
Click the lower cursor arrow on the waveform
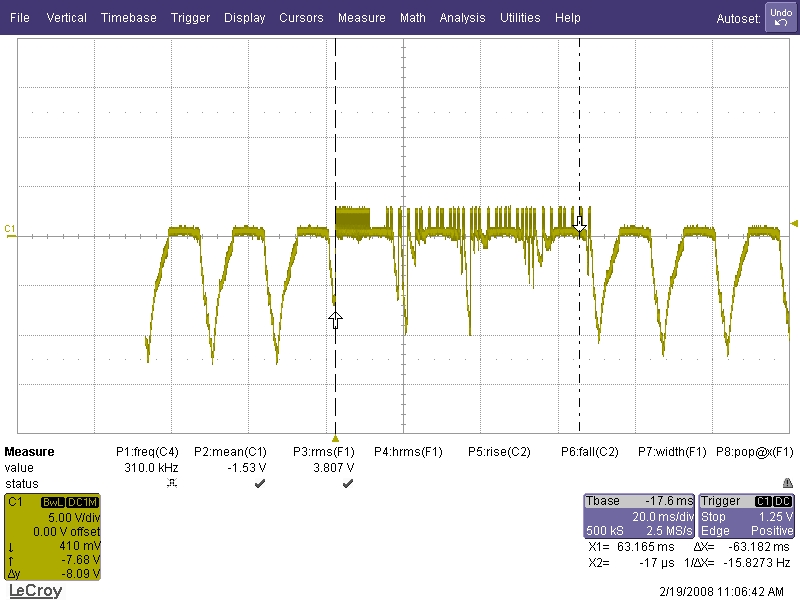[x=335, y=319]
